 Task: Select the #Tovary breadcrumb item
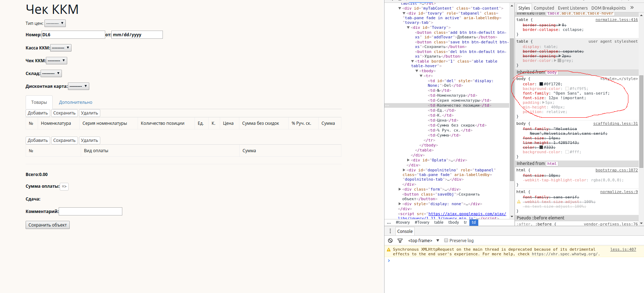(x=422, y=223)
